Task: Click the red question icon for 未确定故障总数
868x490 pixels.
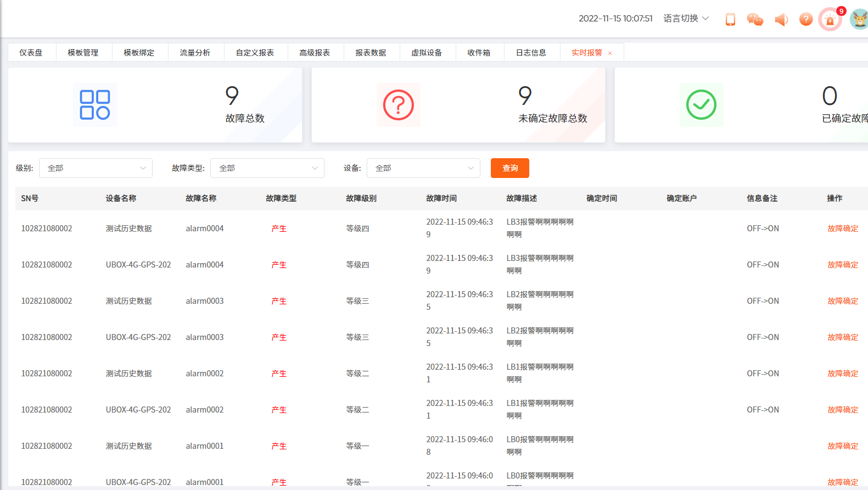Action: (x=398, y=105)
